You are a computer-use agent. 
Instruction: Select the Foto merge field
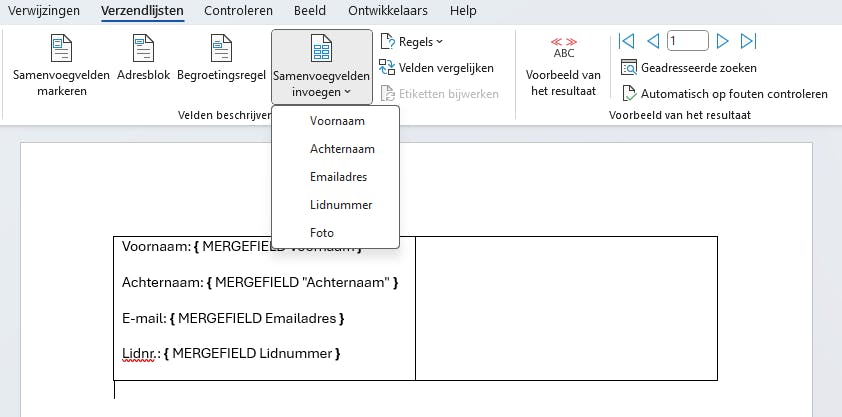(x=322, y=233)
